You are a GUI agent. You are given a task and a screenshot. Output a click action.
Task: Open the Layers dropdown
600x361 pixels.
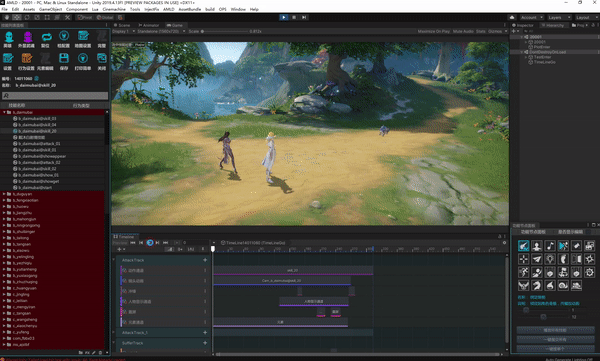[x=558, y=17]
